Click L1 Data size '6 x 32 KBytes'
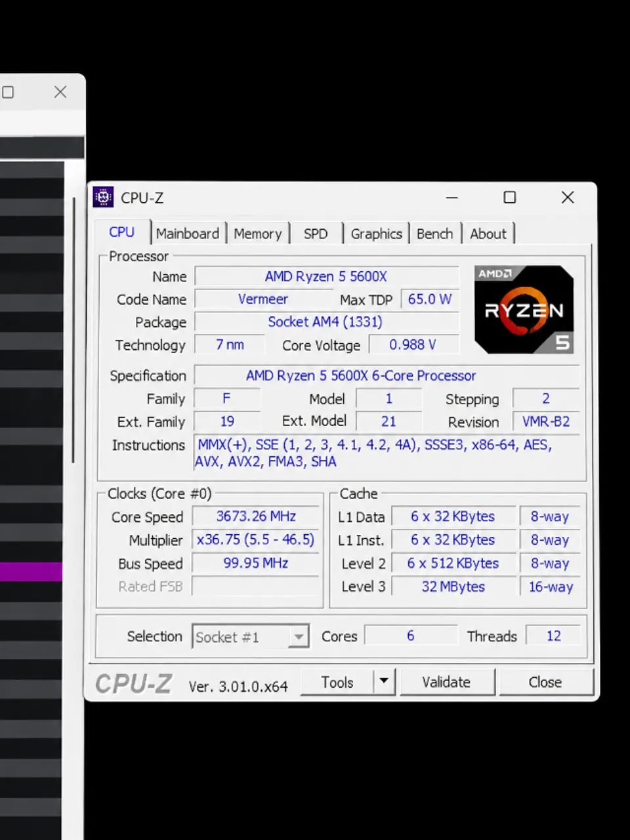630x840 pixels. coord(453,516)
